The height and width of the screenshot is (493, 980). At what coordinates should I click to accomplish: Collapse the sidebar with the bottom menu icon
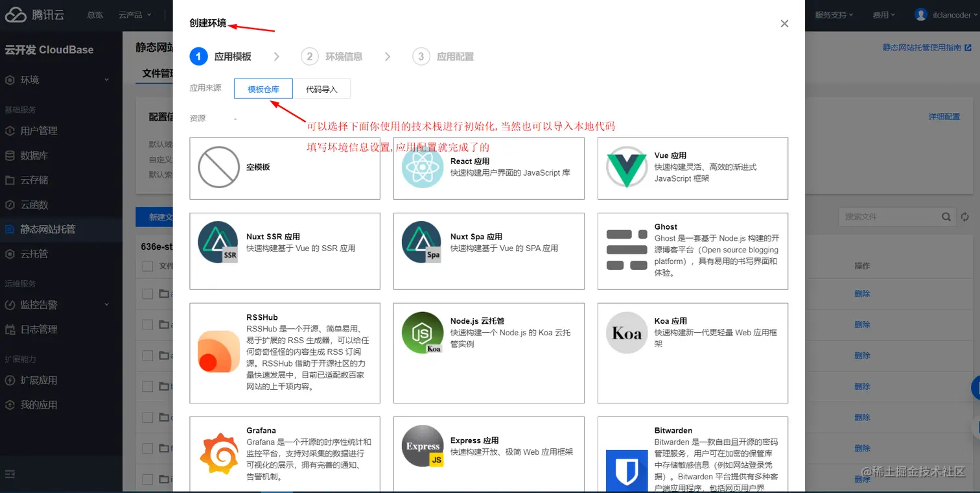[10, 474]
